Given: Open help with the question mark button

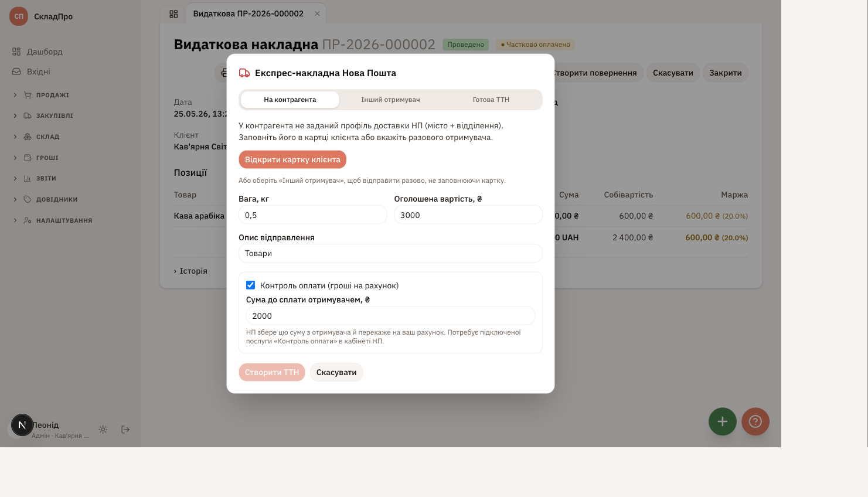Looking at the screenshot, I should pyautogui.click(x=755, y=421).
